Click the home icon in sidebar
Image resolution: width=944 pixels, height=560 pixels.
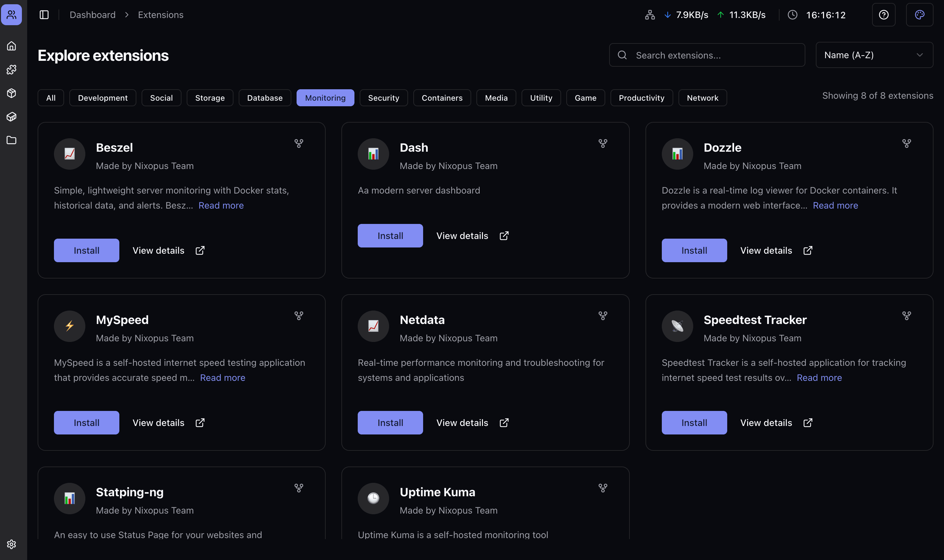tap(12, 46)
